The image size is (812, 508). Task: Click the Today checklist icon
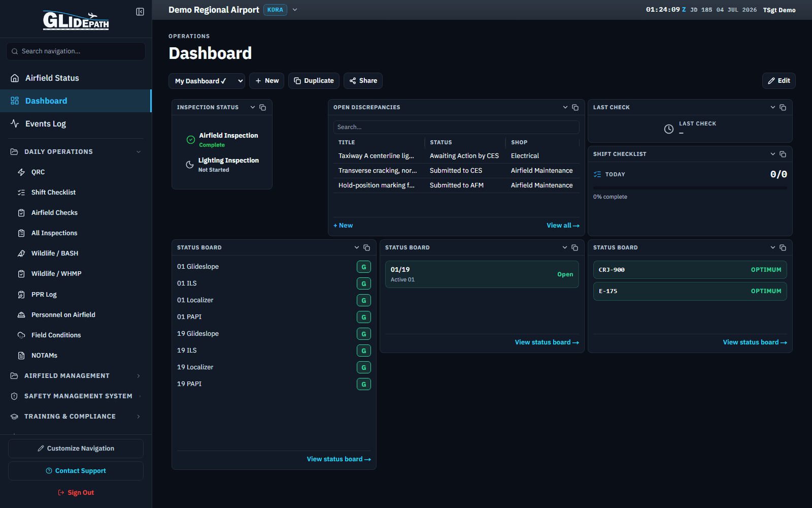[597, 174]
